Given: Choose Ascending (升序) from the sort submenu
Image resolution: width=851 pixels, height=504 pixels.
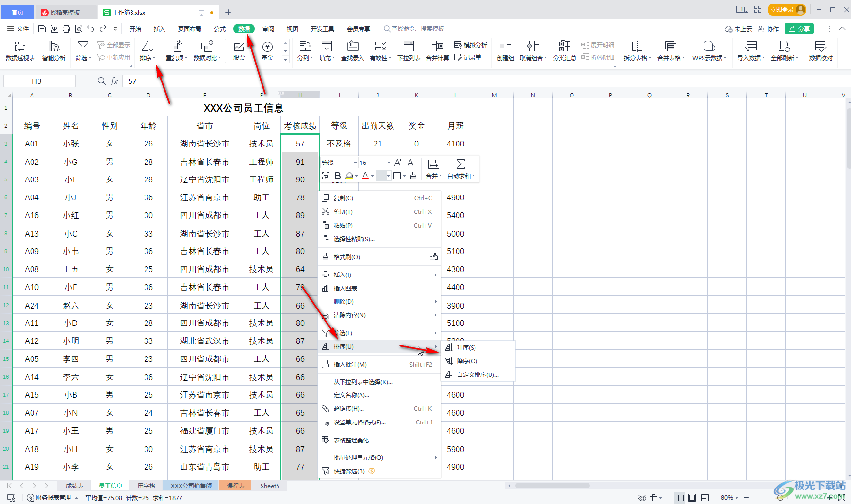Looking at the screenshot, I should (478, 347).
